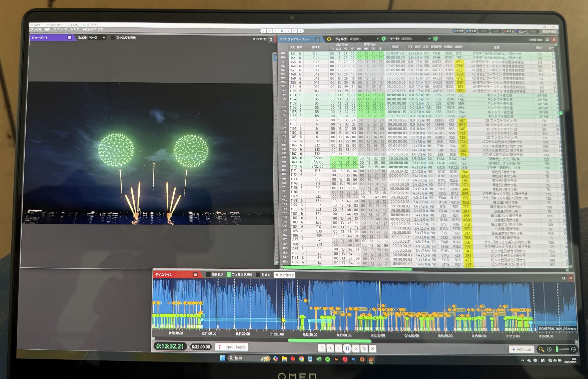Toggle 曲メモ checkbox in timeline
Image resolution: width=588 pixels, height=379 pixels.
(258, 275)
